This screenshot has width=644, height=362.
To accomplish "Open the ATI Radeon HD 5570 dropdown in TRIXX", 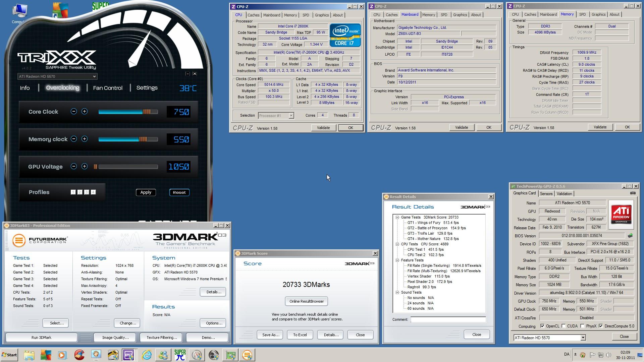I will coord(57,76).
